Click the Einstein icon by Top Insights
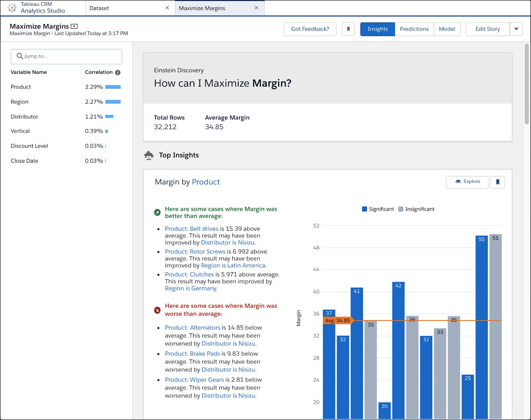 (149, 155)
